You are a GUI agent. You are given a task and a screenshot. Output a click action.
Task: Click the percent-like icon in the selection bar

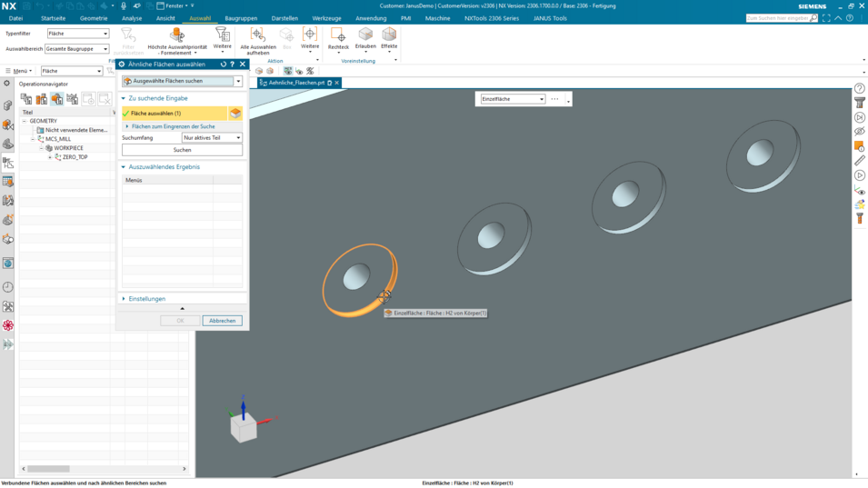(x=310, y=71)
